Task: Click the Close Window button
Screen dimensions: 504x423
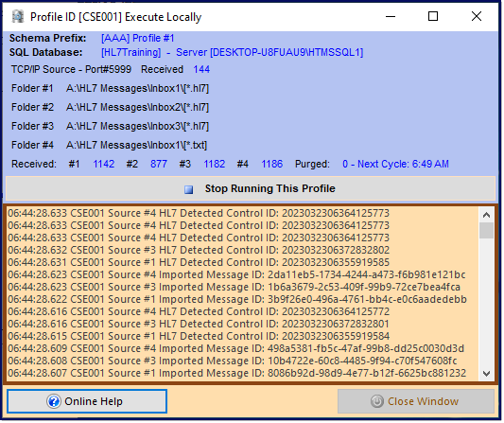Action: (x=416, y=402)
